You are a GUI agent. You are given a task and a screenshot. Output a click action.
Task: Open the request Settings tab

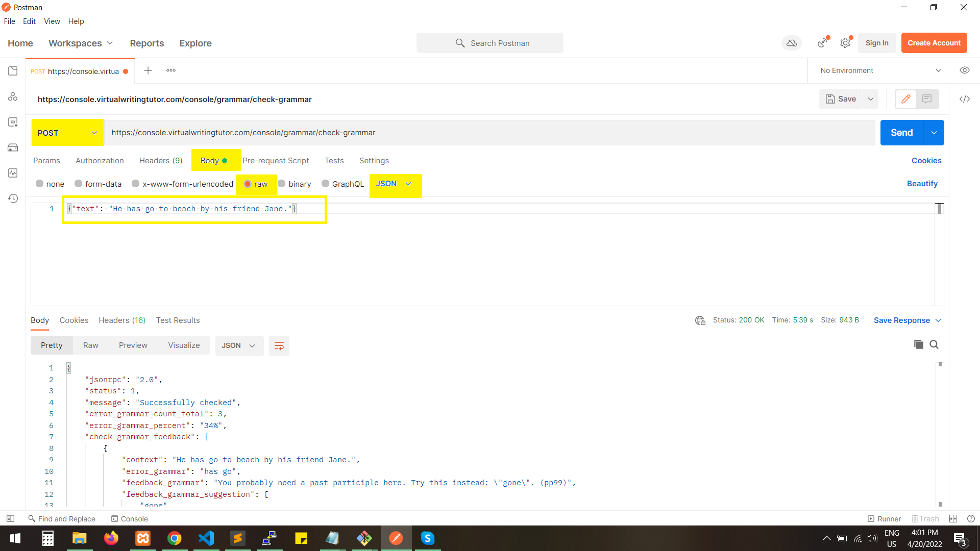[374, 161]
